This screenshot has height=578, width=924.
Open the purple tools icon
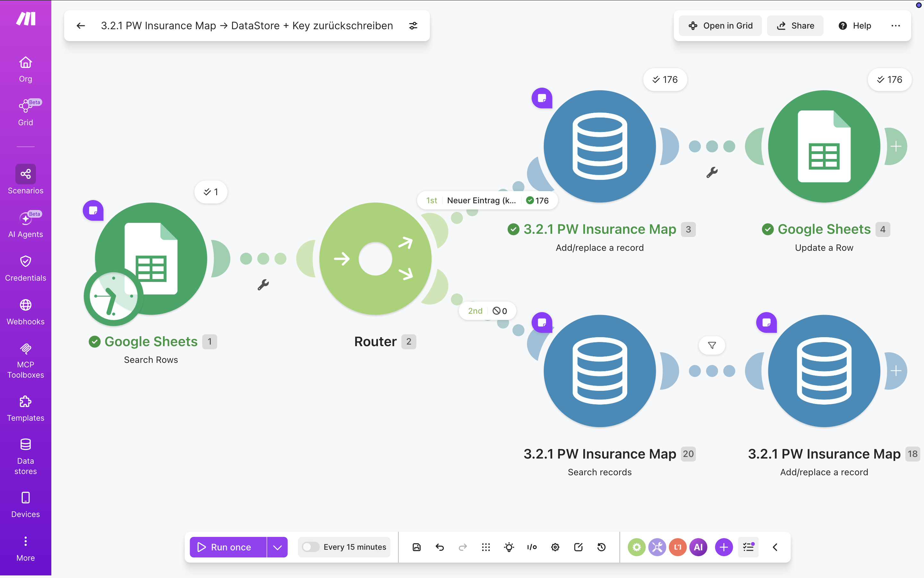point(657,547)
